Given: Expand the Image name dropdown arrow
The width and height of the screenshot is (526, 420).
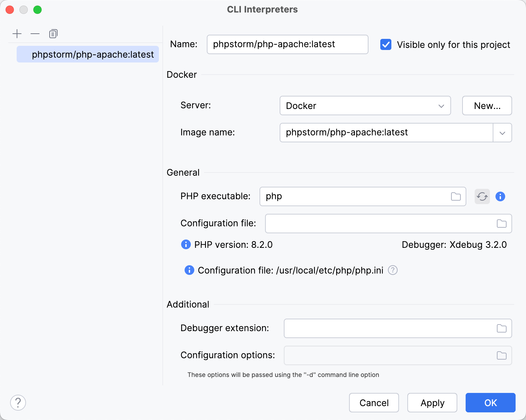Looking at the screenshot, I should click(502, 133).
